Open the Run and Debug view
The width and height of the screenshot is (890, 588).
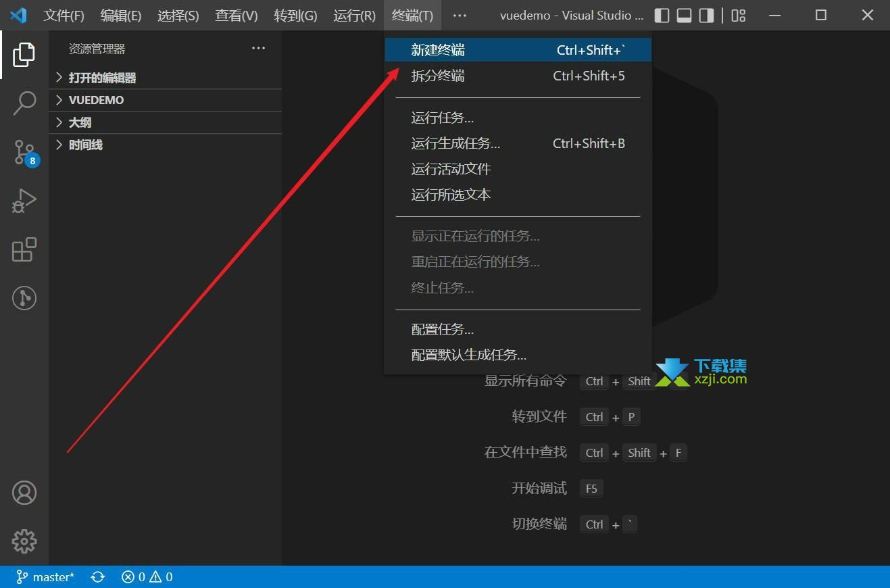(24, 201)
